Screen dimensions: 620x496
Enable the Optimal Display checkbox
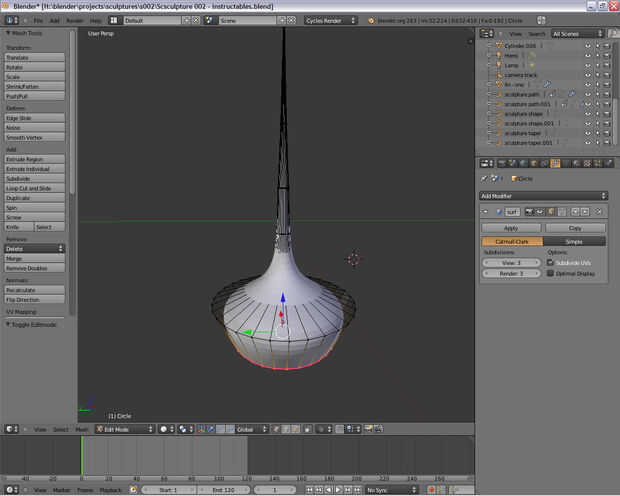point(550,272)
